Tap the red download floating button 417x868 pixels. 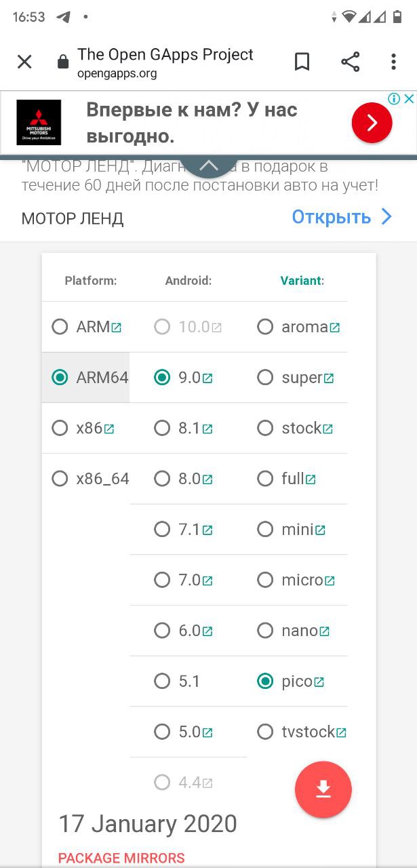[x=323, y=789]
